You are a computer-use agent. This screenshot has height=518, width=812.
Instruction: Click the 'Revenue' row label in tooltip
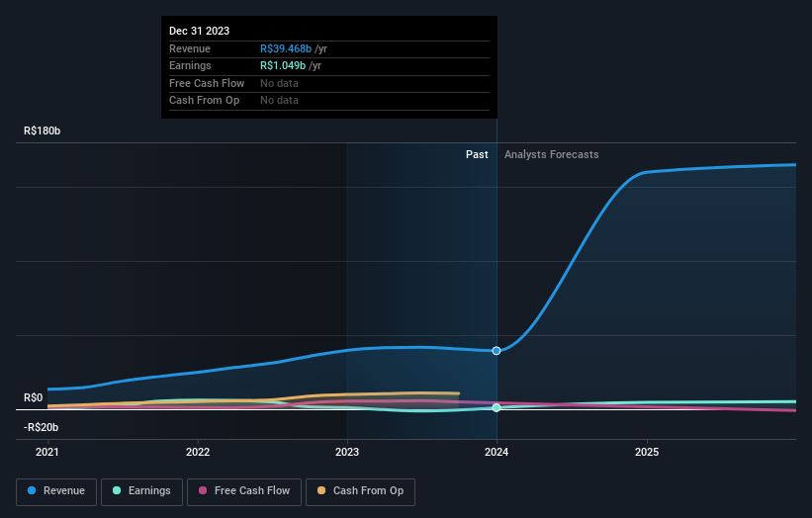tap(190, 48)
